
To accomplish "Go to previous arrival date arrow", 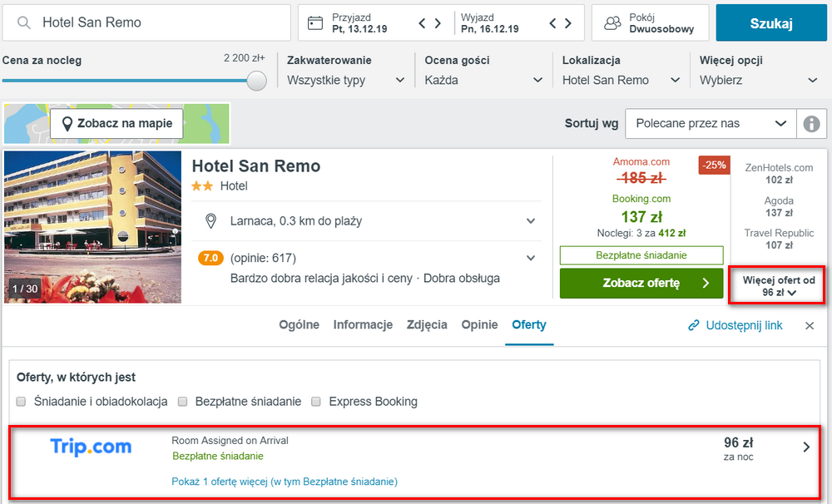I will point(422,23).
